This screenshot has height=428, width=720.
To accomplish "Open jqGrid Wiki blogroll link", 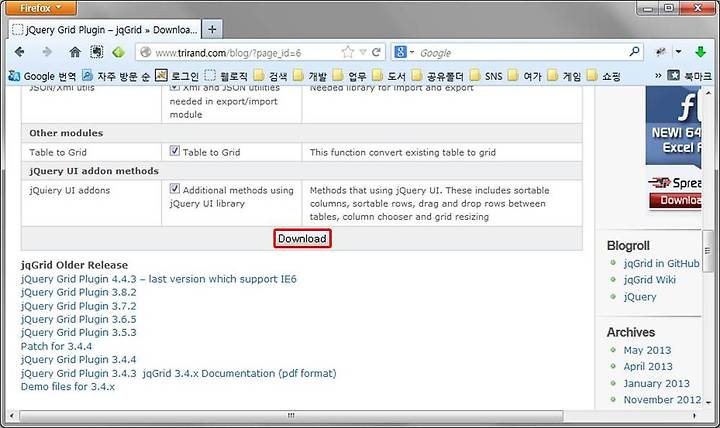I will [649, 280].
